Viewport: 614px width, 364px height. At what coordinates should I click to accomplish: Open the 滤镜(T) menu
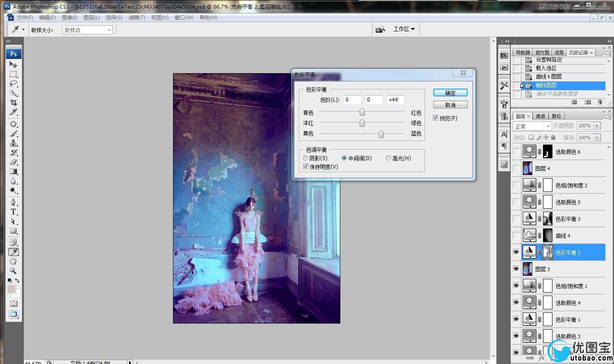coord(137,18)
